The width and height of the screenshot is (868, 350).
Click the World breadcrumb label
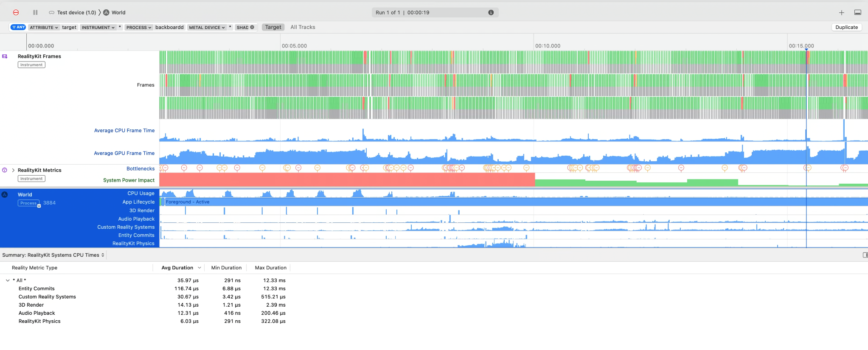click(x=118, y=13)
